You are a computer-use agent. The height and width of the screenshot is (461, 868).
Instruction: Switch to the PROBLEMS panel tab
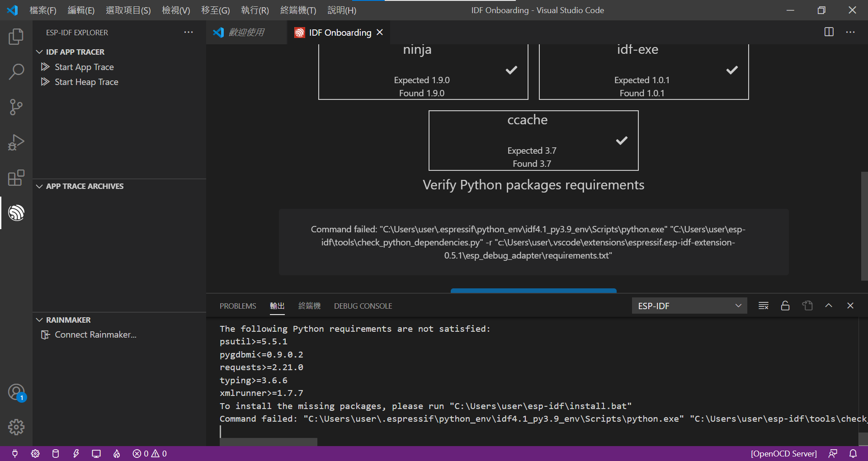[x=238, y=306]
